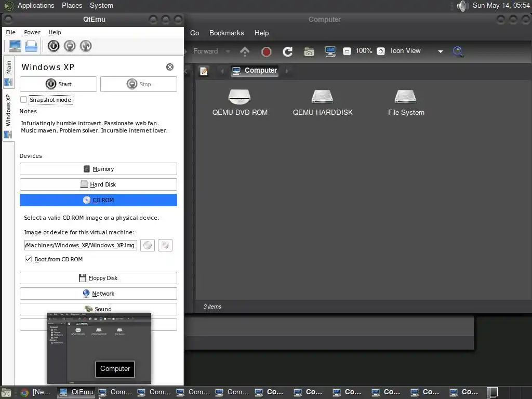532x399 pixels.
Task: Click the volume speaker icon in top panel
Action: [462, 6]
